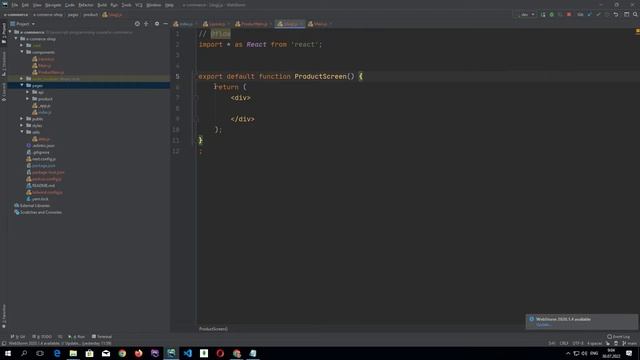Open Firefox from the taskbar
Viewport: 640px width, 360px height.
tap(138, 353)
